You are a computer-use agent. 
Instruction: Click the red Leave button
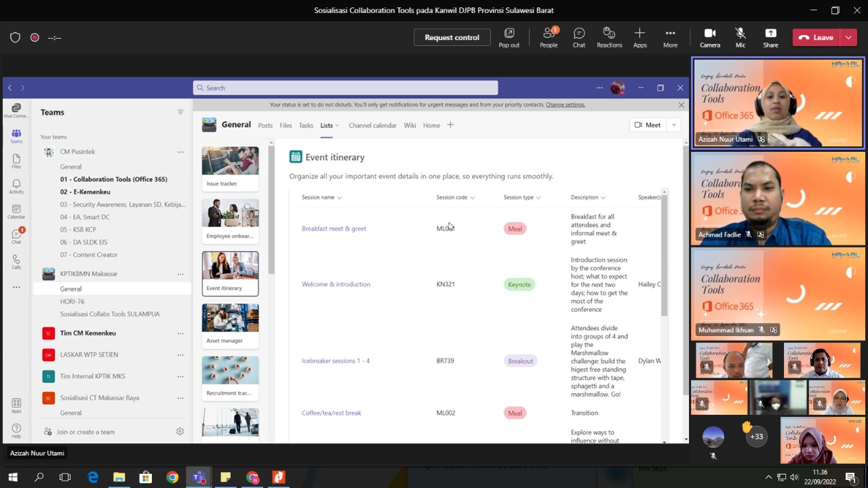(x=816, y=37)
